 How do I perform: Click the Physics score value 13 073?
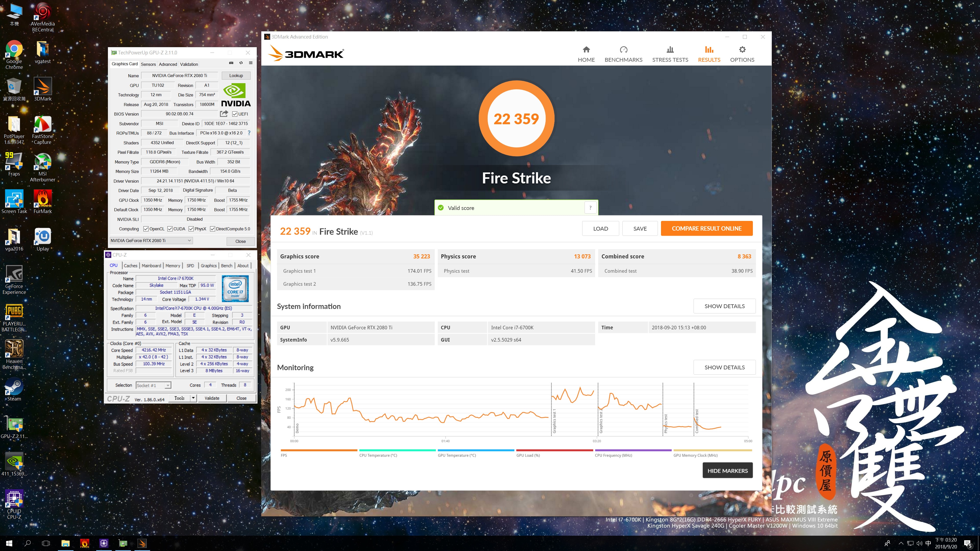tap(582, 256)
